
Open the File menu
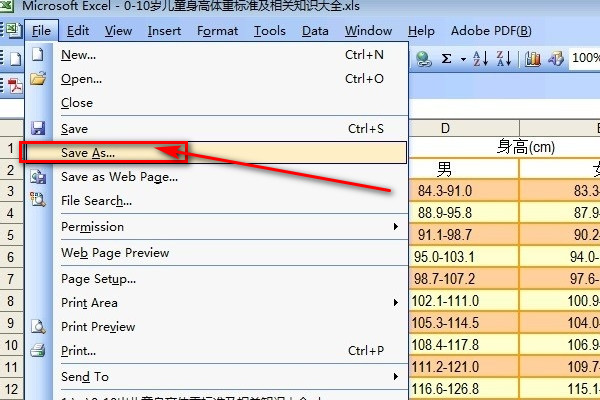point(41,31)
